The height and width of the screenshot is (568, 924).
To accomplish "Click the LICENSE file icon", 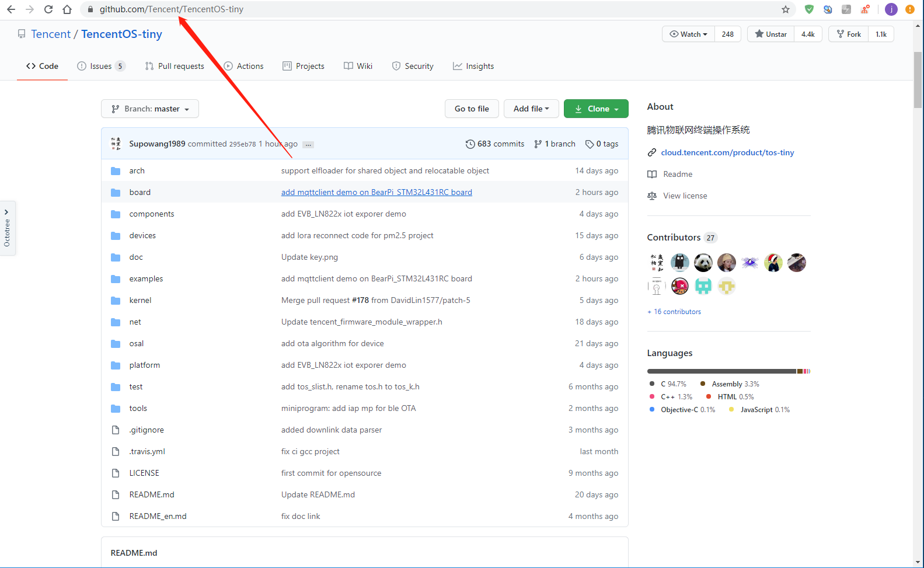I will (116, 473).
